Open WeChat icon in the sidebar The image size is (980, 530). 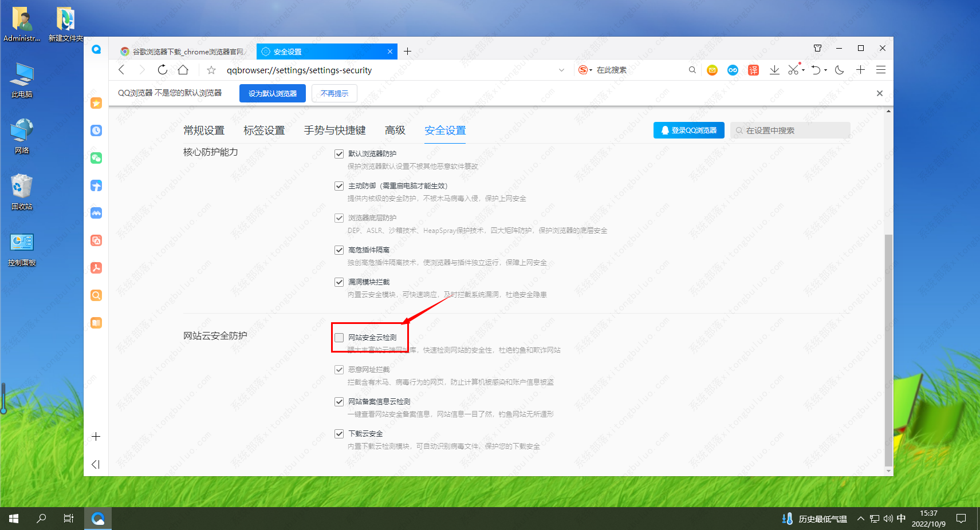pos(96,158)
